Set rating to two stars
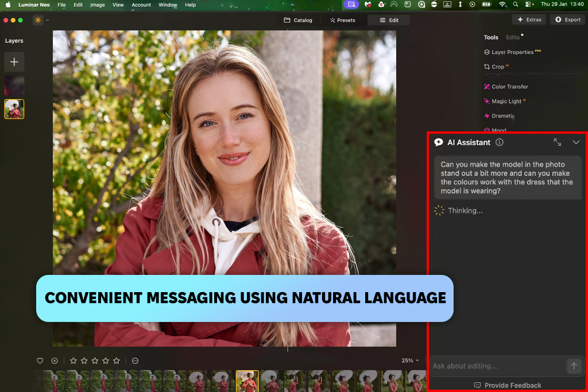Screen dimensions: 588x392 coord(84,361)
